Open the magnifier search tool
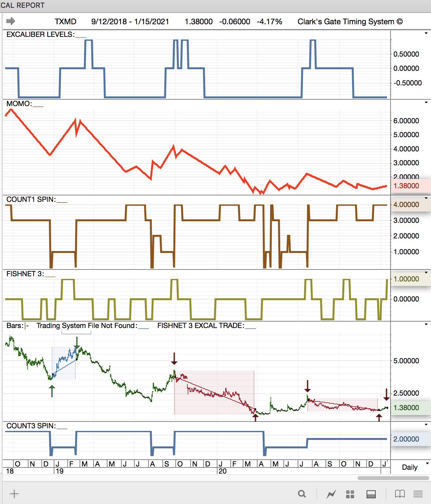This screenshot has width=431, height=504. (x=302, y=494)
